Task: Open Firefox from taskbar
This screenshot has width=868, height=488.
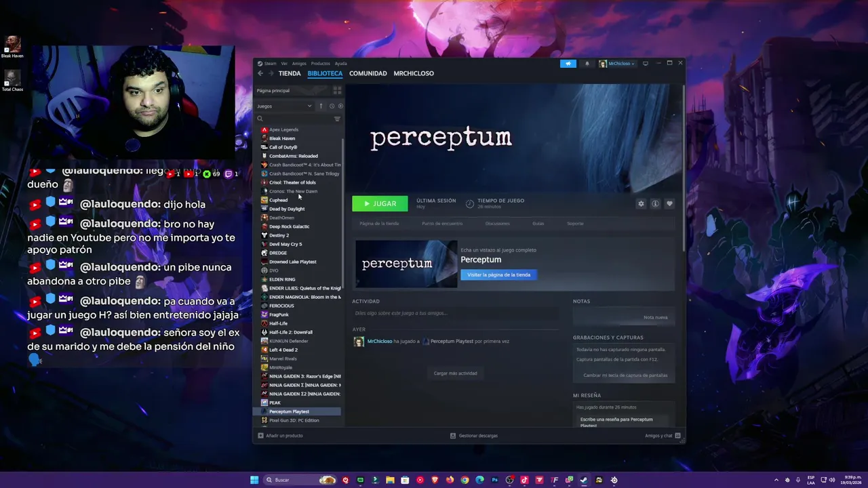Action: [450, 480]
